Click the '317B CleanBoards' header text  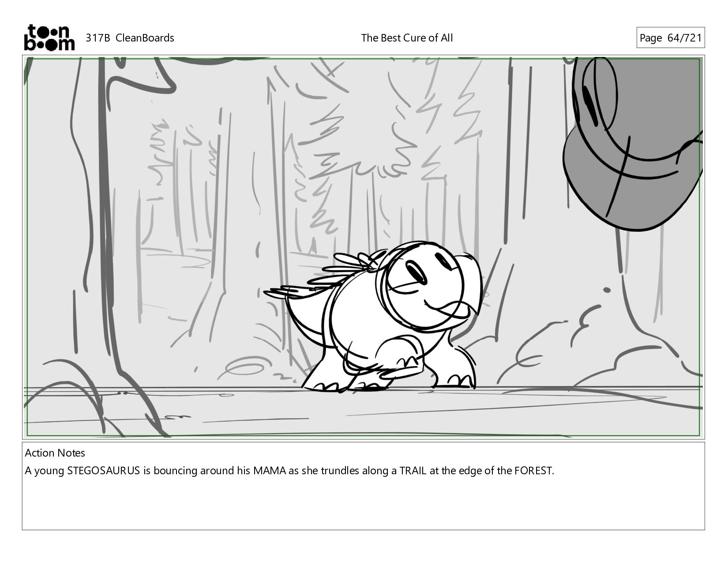(x=130, y=38)
